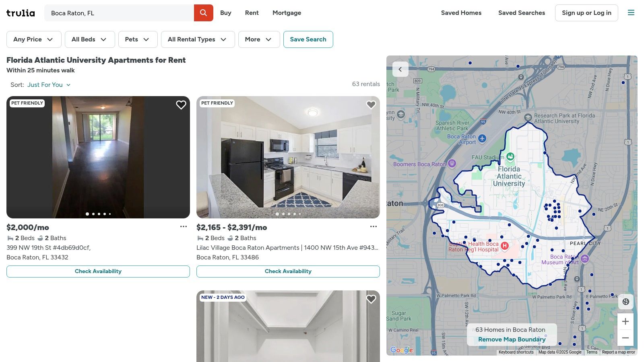The image size is (644, 362).
Task: Click the Google logo on map
Action: (x=402, y=350)
